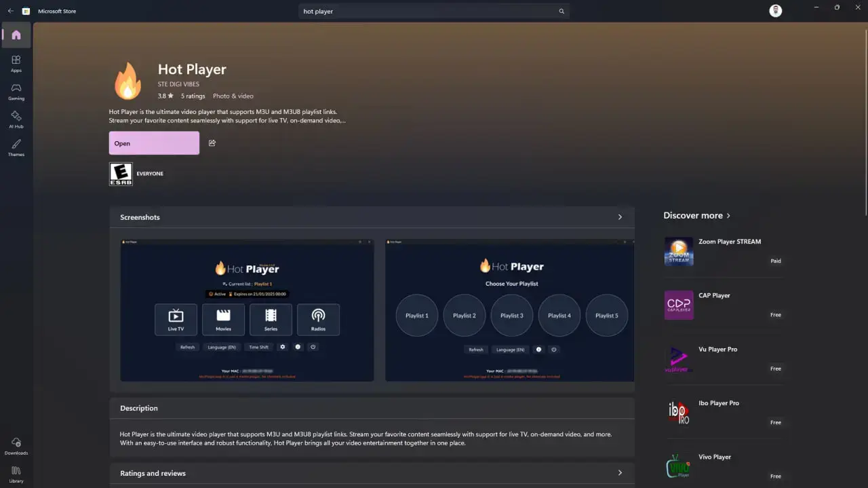The height and width of the screenshot is (488, 868).
Task: Expand the Screenshots section chevron
Action: (x=620, y=217)
